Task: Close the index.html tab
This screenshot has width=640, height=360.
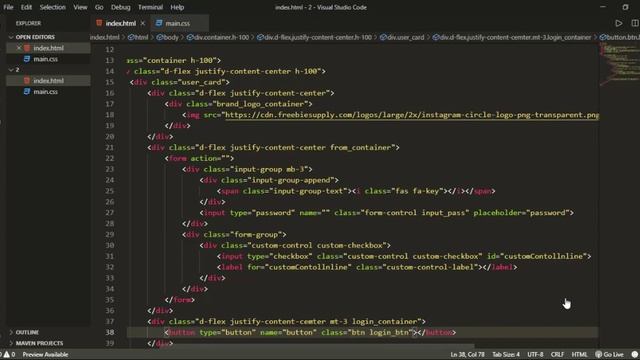Action: [x=142, y=23]
